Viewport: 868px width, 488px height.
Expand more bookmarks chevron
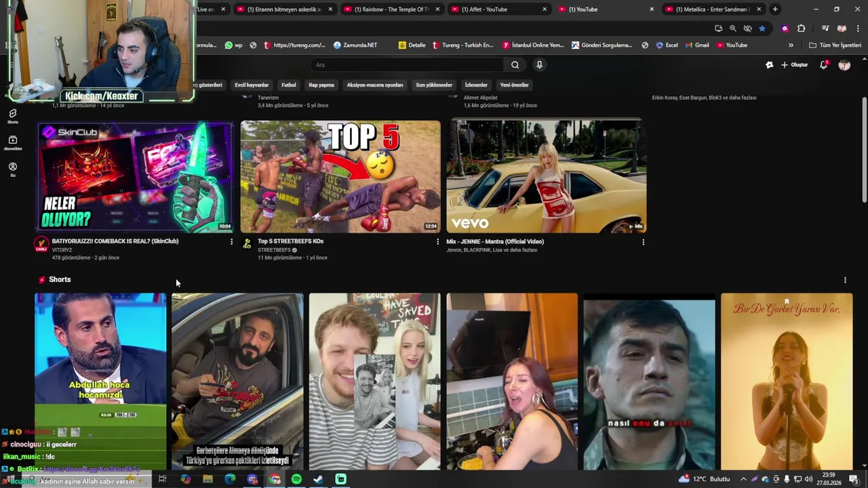[x=791, y=45]
